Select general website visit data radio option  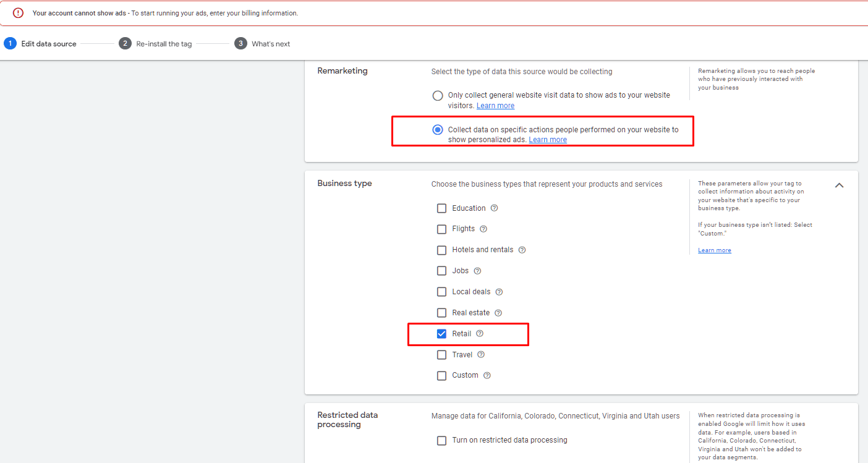point(438,96)
